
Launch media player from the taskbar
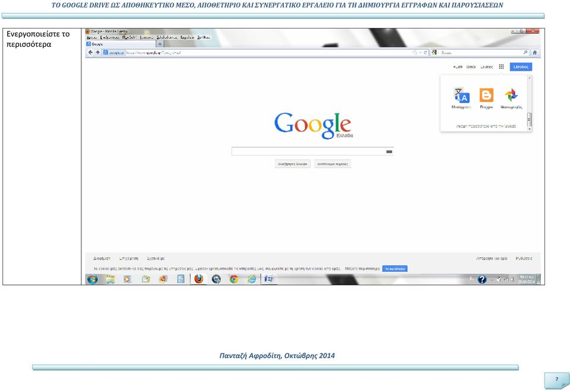pyautogui.click(x=127, y=279)
